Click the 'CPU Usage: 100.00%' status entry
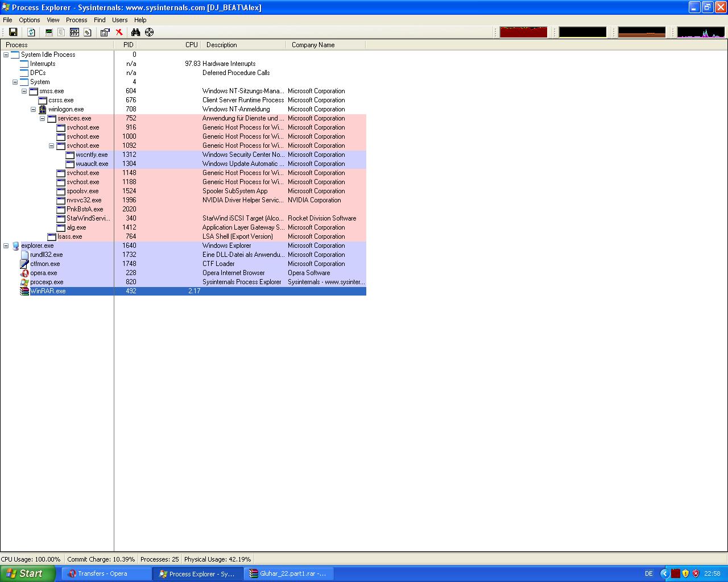 31,559
